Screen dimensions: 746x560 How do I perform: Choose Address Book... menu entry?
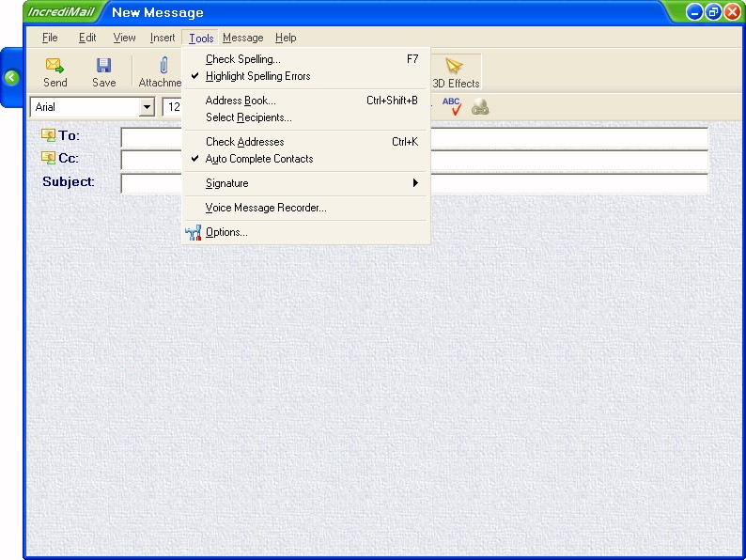tap(306, 101)
